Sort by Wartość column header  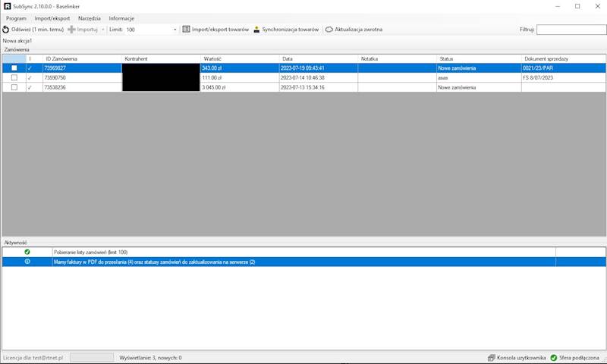[240, 59]
